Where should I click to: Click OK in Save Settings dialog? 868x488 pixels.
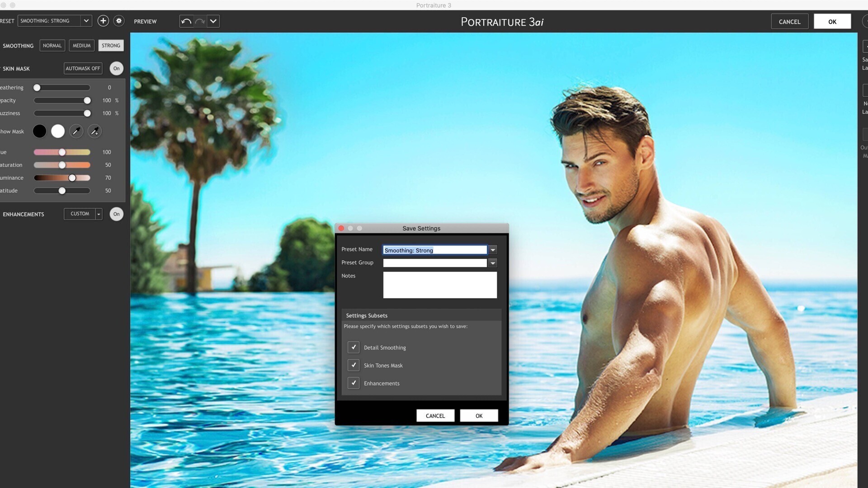coord(479,416)
